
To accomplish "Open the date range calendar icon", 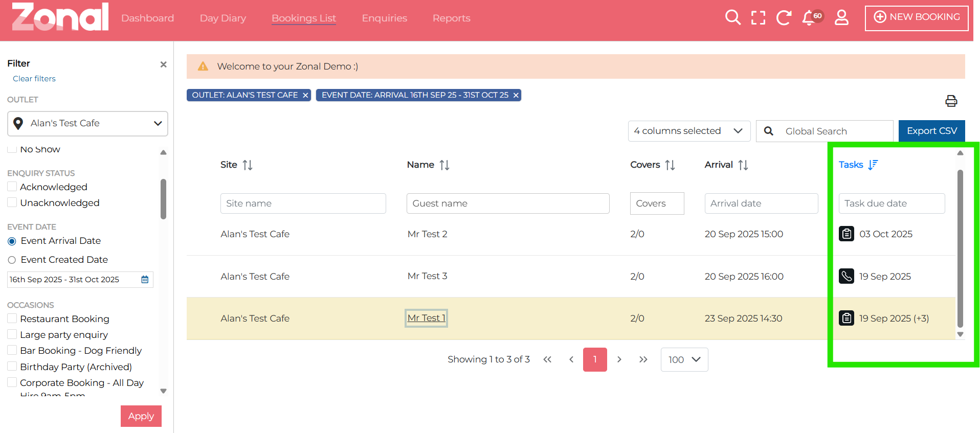I will 145,280.
